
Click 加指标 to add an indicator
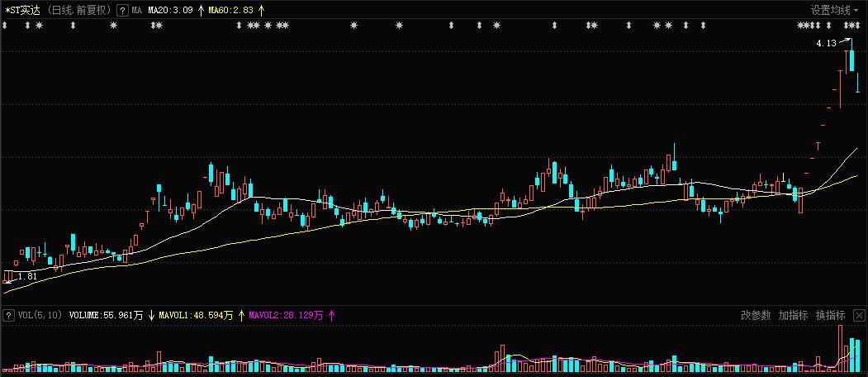(x=793, y=315)
